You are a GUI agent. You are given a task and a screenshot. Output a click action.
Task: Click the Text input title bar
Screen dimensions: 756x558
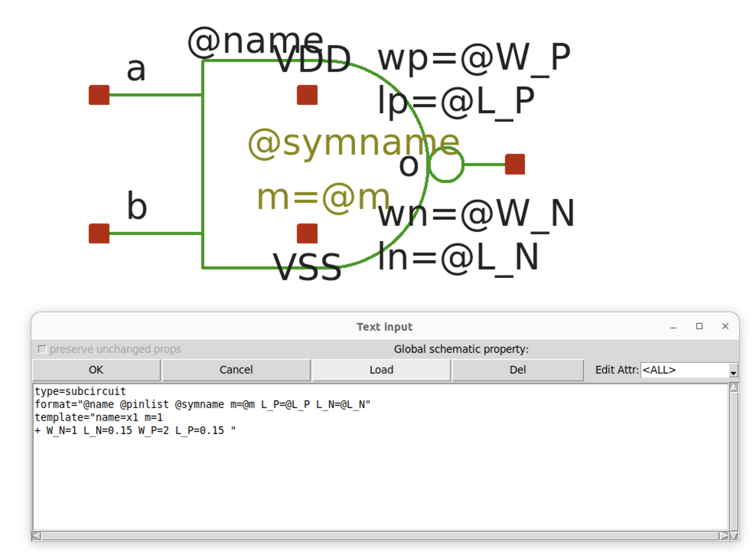coord(385,327)
